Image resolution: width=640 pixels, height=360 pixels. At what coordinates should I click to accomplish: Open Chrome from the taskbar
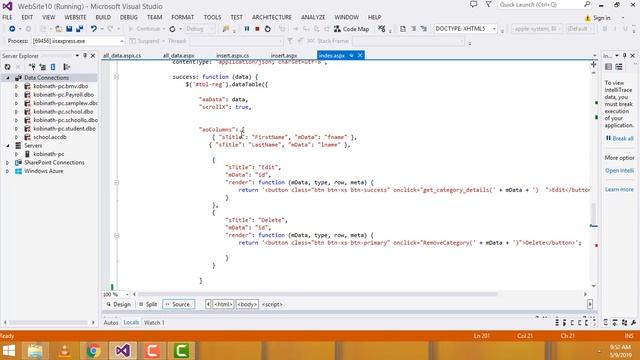(93, 350)
